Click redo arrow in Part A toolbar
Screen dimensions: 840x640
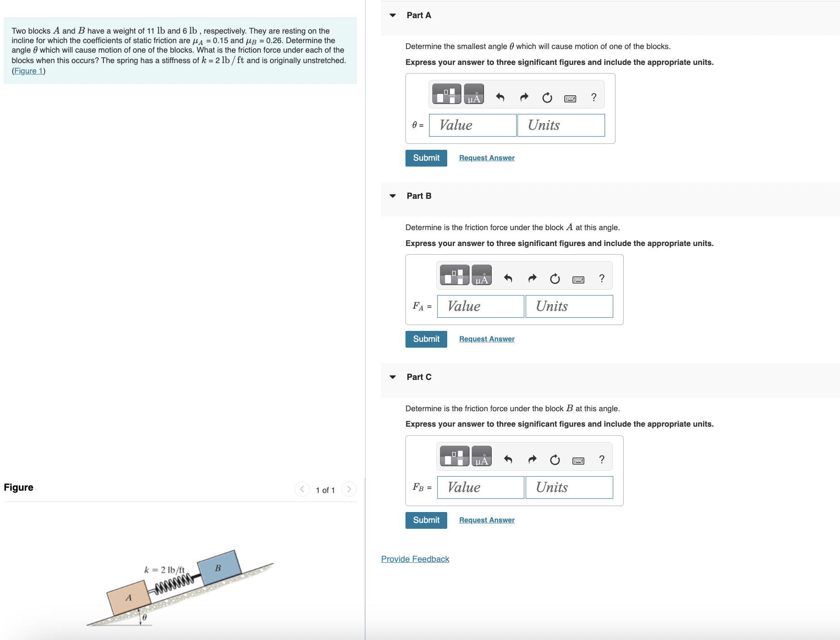pyautogui.click(x=524, y=97)
